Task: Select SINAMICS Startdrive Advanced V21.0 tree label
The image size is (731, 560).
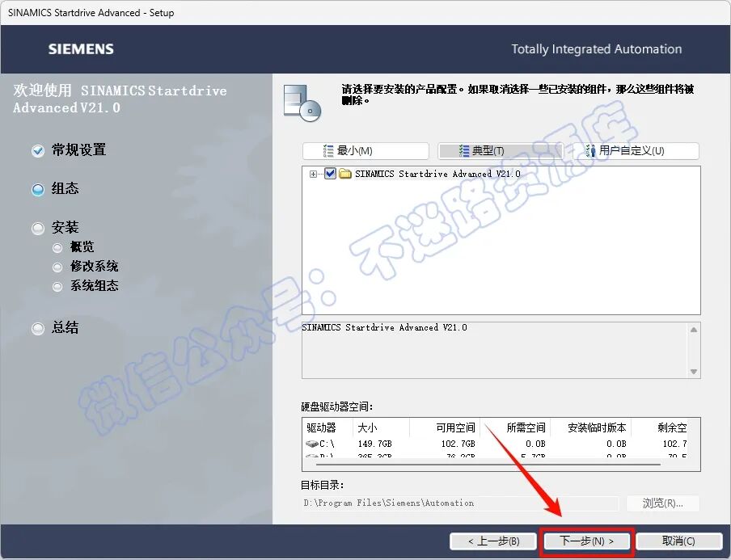Action: click(437, 174)
